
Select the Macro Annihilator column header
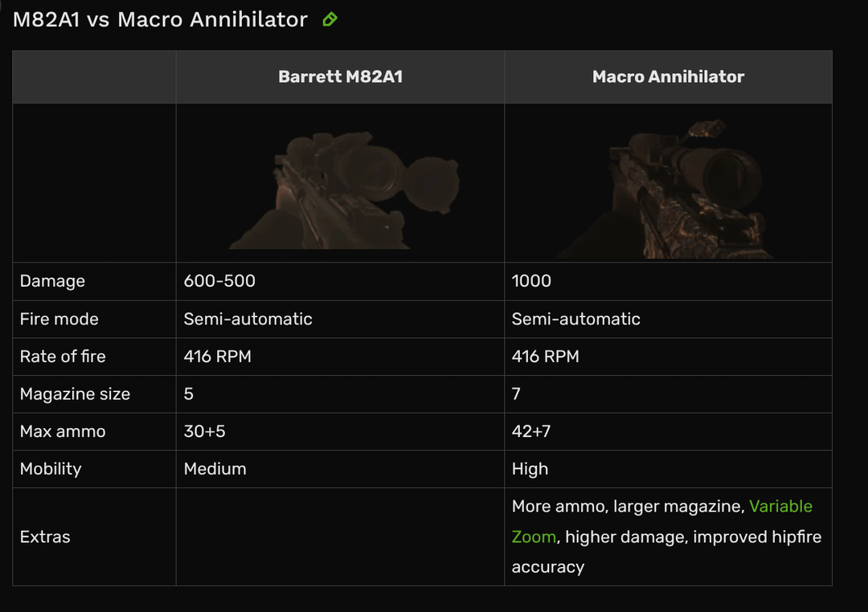tap(668, 76)
